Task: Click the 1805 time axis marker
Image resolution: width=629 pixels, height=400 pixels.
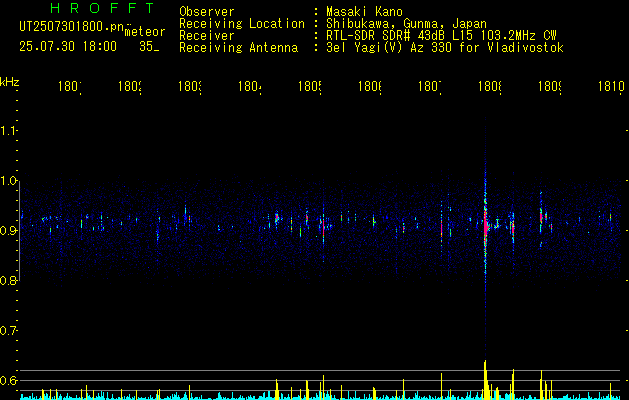Action: (310, 86)
